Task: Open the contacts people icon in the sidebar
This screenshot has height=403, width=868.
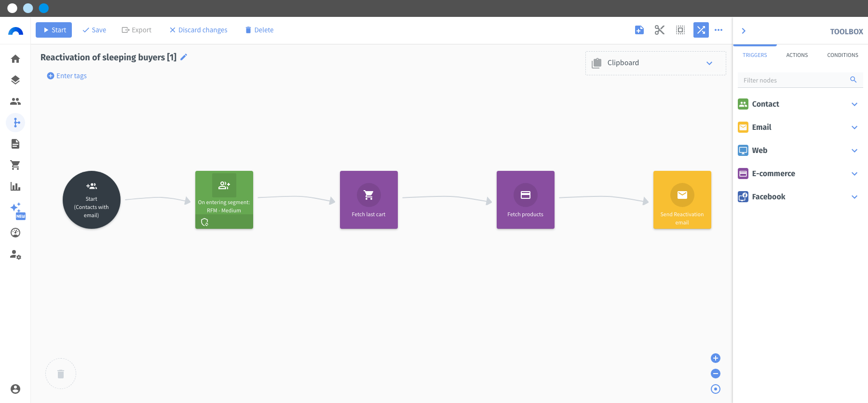Action: click(x=15, y=101)
